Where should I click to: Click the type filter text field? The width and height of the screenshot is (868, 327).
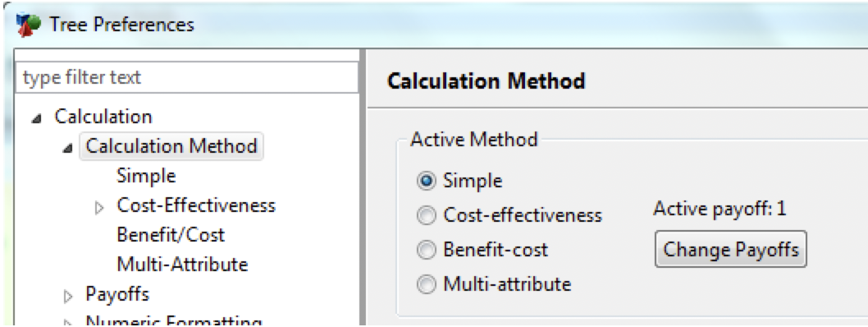188,77
